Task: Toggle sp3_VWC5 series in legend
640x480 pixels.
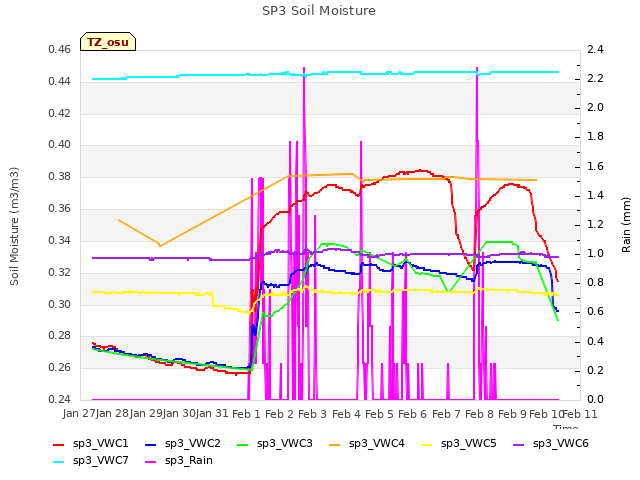Action: 459,443
